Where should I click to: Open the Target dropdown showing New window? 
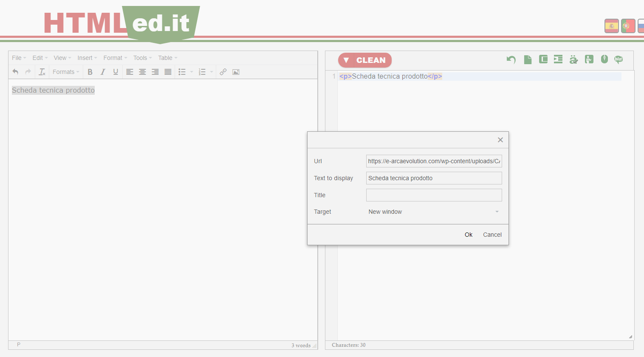[x=434, y=212]
